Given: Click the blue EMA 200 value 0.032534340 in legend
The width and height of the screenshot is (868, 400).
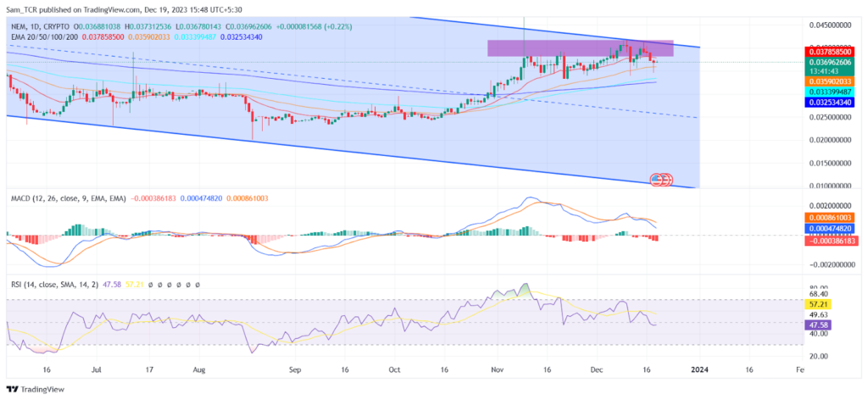Looking at the screenshot, I should point(242,37).
